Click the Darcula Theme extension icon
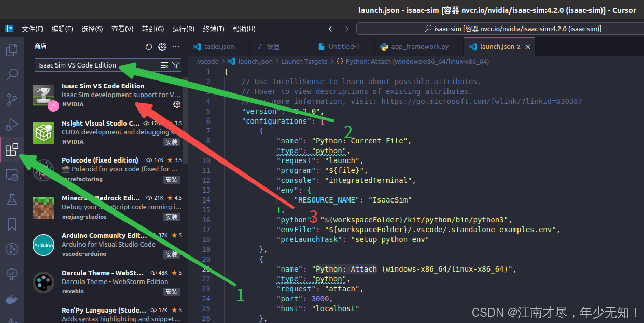 pyautogui.click(x=44, y=282)
